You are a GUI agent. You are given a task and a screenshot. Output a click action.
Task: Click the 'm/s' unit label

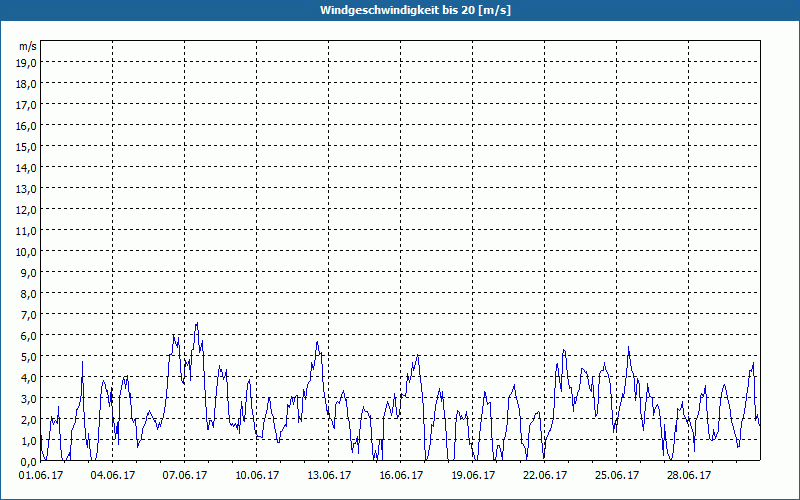(x=28, y=46)
